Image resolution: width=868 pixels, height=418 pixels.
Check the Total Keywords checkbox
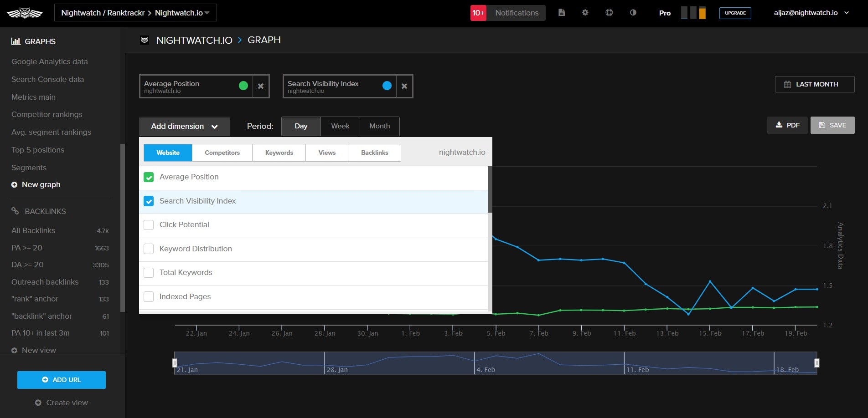pyautogui.click(x=149, y=273)
